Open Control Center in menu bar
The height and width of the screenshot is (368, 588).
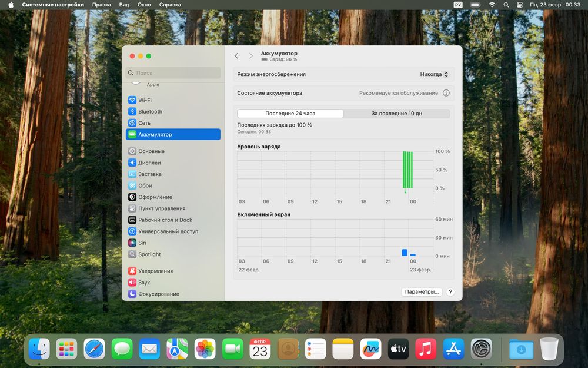(x=519, y=5)
